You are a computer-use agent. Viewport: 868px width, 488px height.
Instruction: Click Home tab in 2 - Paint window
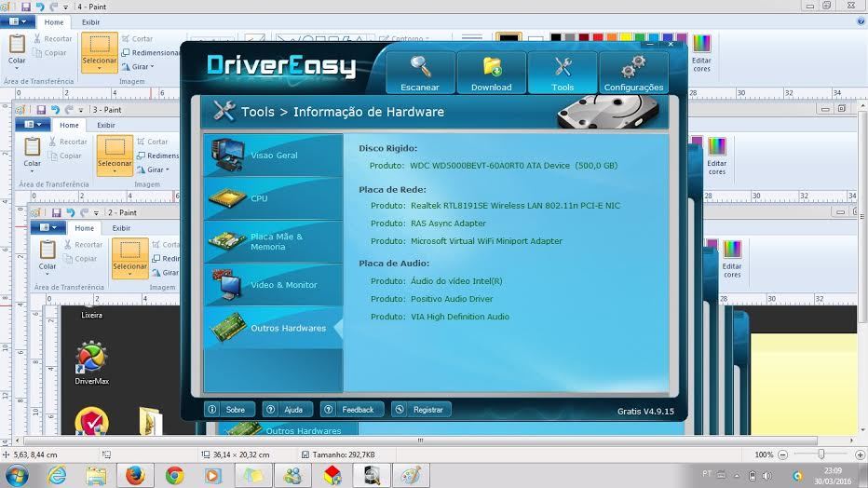pyautogui.click(x=84, y=228)
